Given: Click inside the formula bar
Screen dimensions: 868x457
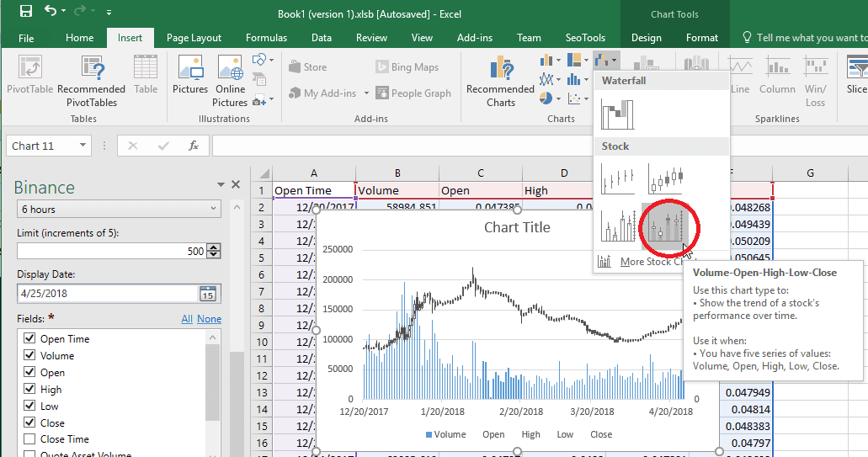Looking at the screenshot, I should [540, 146].
